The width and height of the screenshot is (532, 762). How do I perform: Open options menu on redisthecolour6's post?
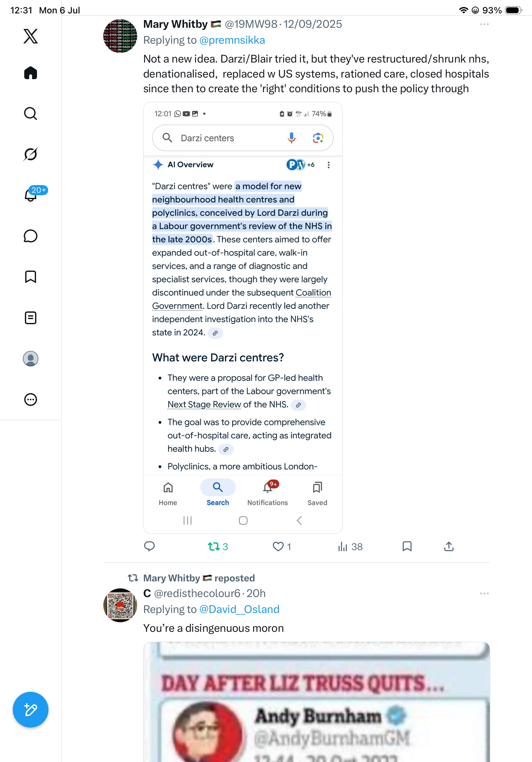coord(484,594)
